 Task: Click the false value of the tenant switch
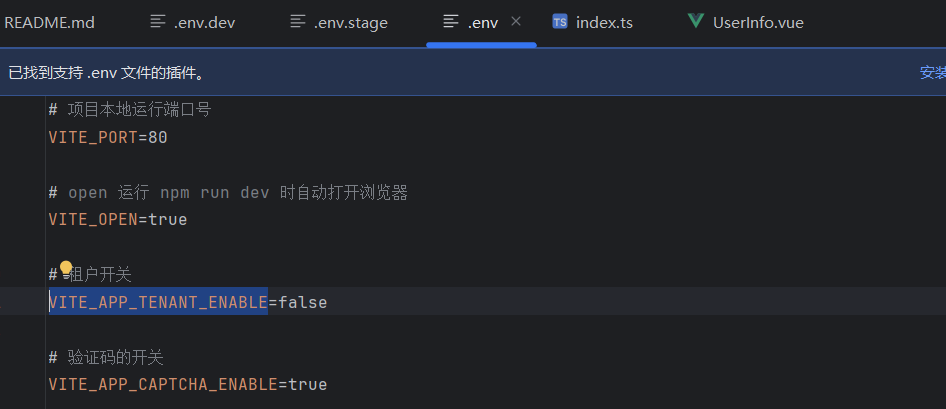tap(303, 301)
